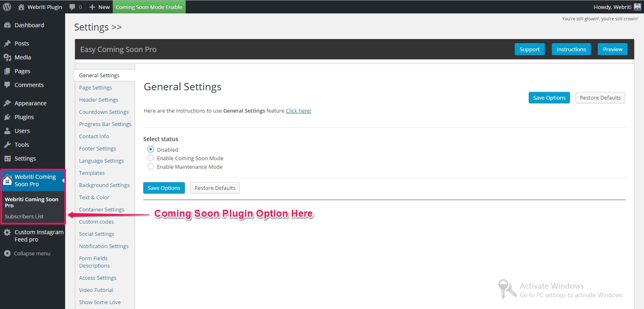Click the top Restore Defaults button

pos(600,98)
